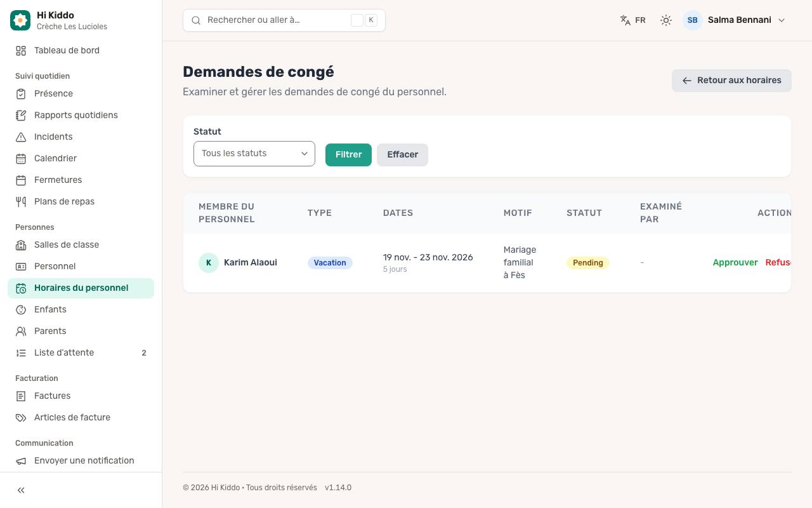The width and height of the screenshot is (812, 508).
Task: Click the Vacation type badge
Action: click(330, 263)
